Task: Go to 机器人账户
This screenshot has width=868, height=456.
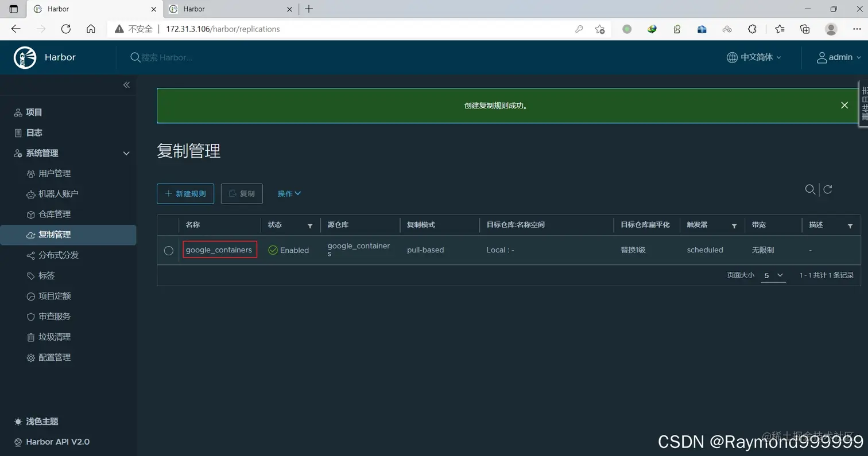Action: (x=58, y=194)
